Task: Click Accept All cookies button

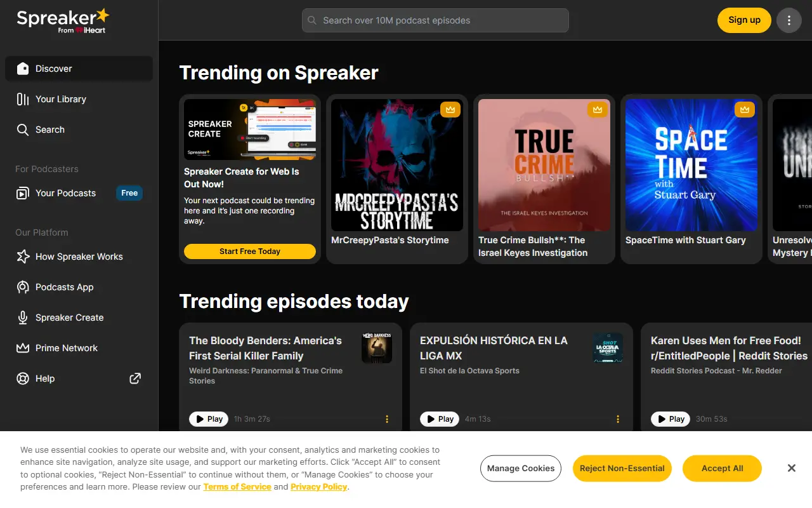Action: [x=722, y=469]
